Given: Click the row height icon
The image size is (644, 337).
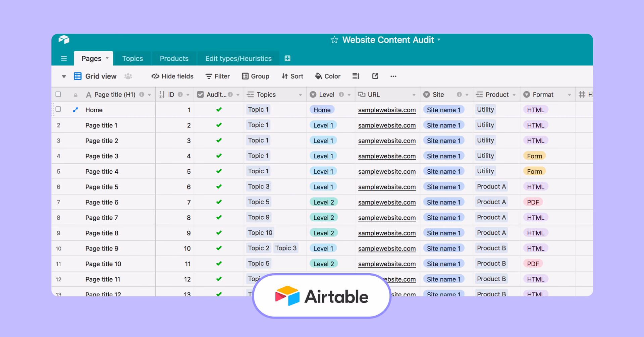Looking at the screenshot, I should tap(356, 76).
